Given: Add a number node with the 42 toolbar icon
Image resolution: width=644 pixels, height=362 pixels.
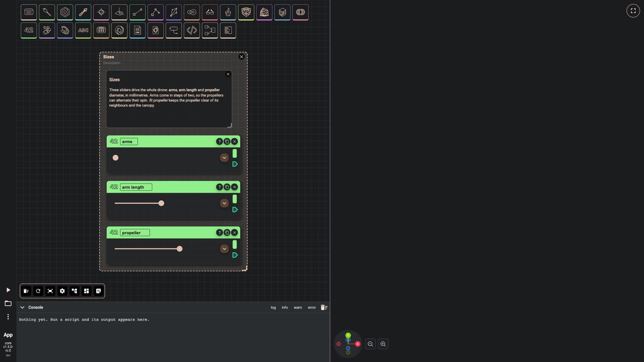Looking at the screenshot, I should tap(29, 31).
